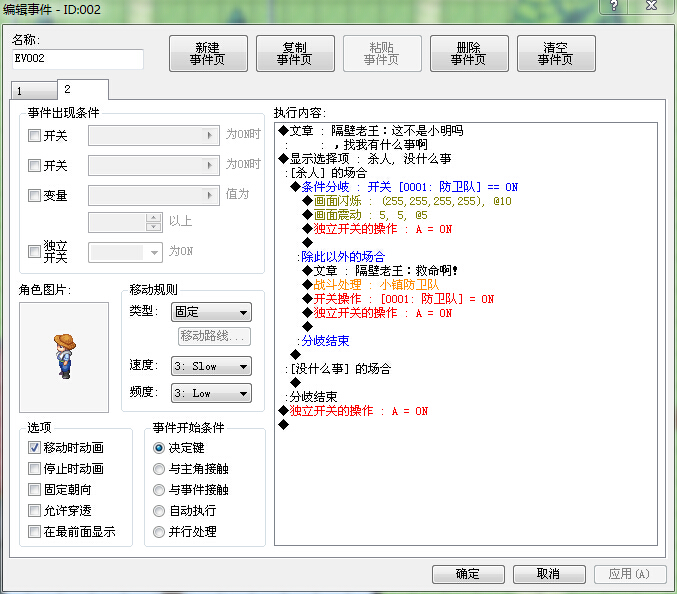Enable the first 开关 condition checkbox
677x594 pixels.
point(34,136)
